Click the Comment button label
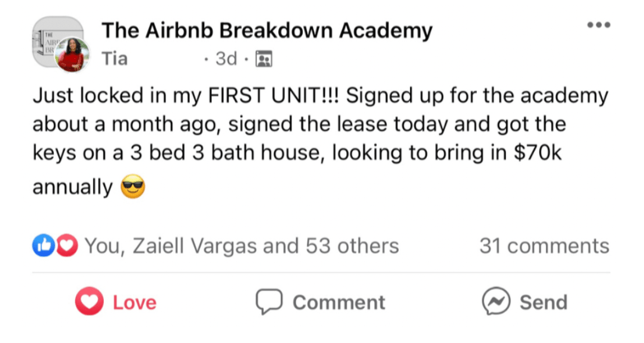Image resolution: width=644 pixels, height=343 pixels. (x=339, y=303)
